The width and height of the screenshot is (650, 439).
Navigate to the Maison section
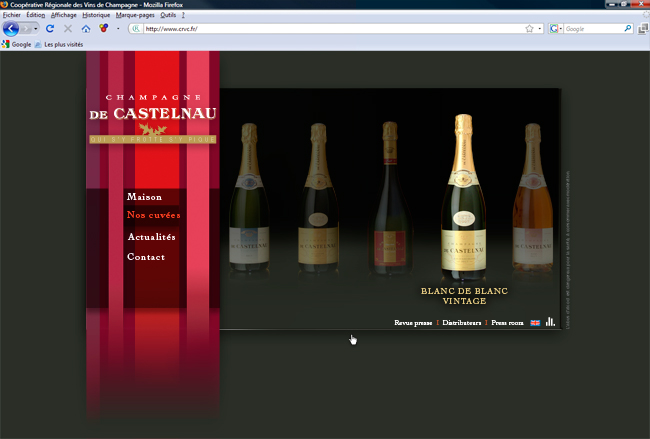click(x=144, y=197)
